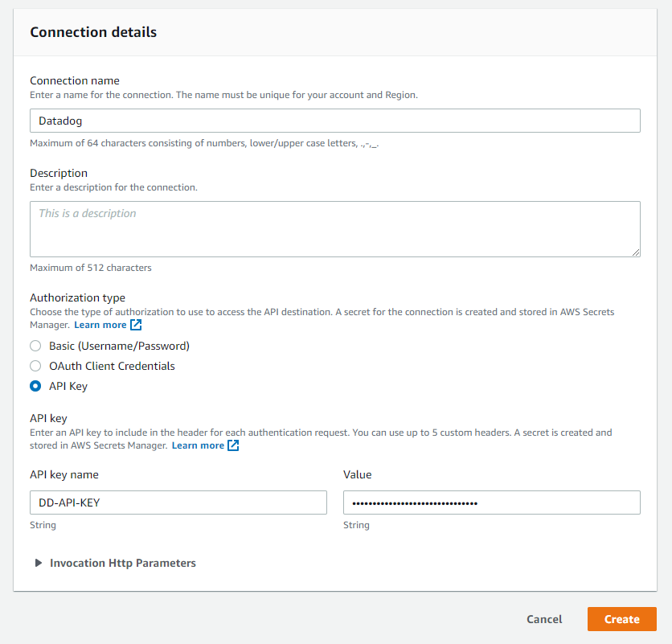Image resolution: width=672 pixels, height=644 pixels.
Task: Click the disclosure triangle before Invocation Http Parameters
Action: tap(39, 563)
